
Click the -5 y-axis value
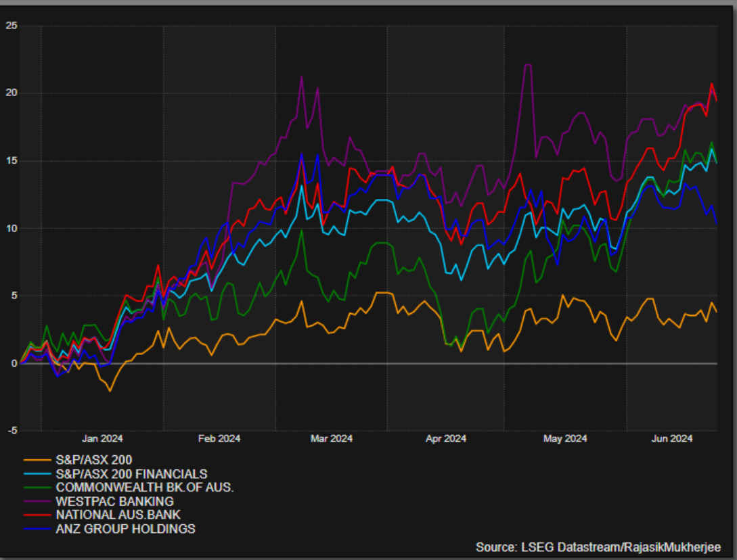click(12, 430)
